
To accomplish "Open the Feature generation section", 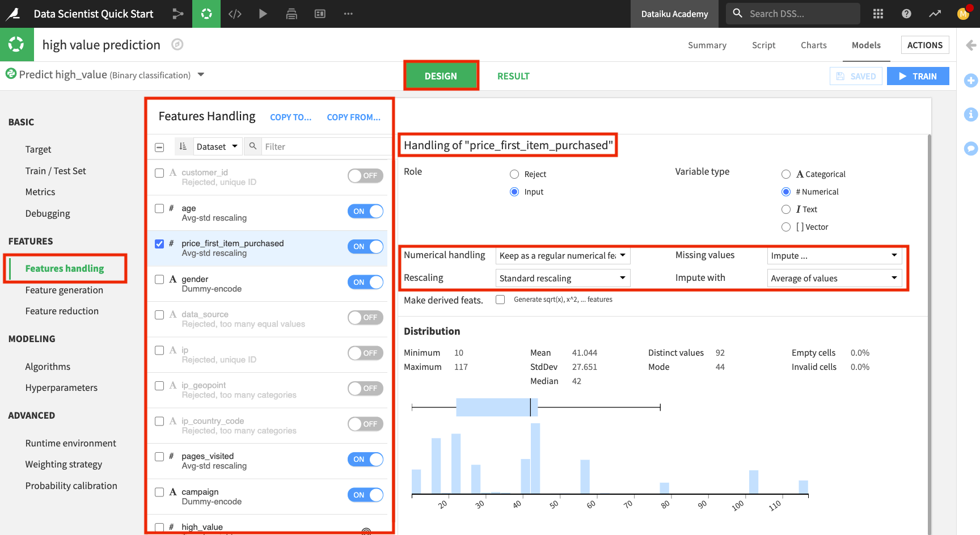I will coord(64,290).
